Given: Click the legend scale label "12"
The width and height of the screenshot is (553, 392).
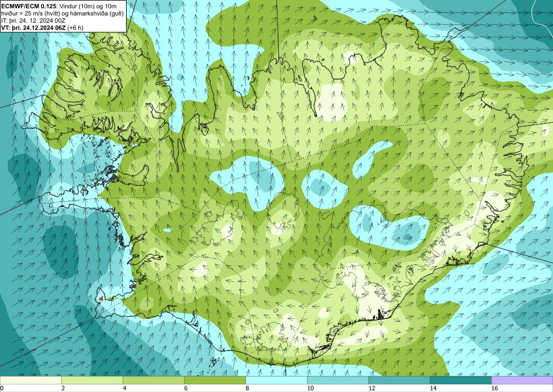Looking at the screenshot, I should click(372, 389).
